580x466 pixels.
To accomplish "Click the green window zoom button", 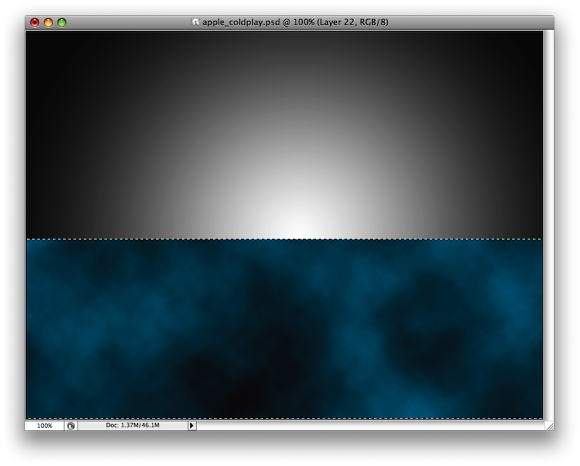I will point(62,23).
